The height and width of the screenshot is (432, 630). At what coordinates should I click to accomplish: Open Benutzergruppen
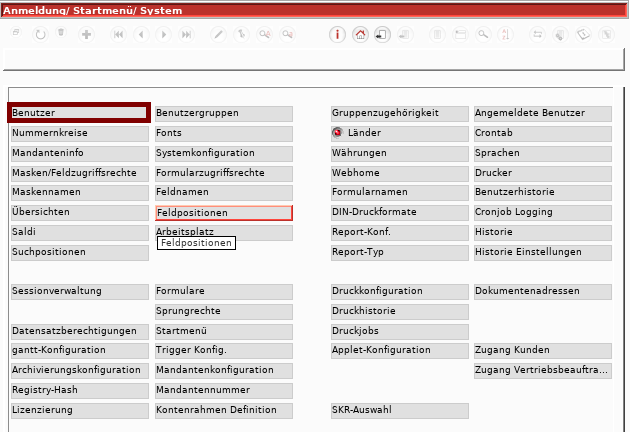coord(224,113)
